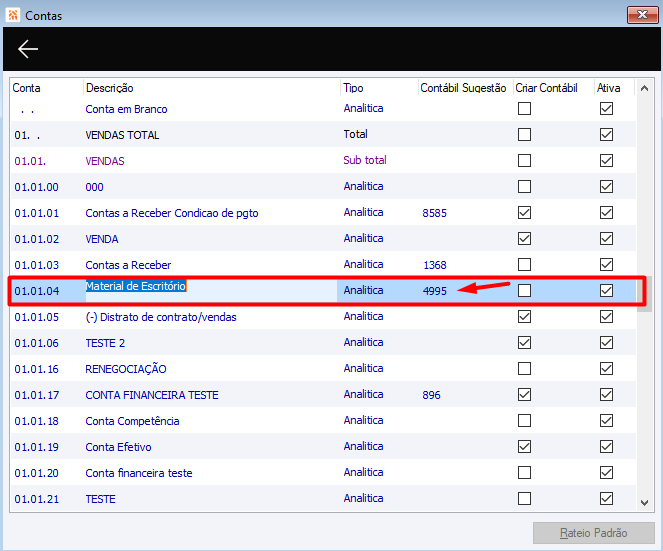Screen dimensions: 663x551
Task: Select the 'TESTE 2' description
Action: pyautogui.click(x=105, y=343)
